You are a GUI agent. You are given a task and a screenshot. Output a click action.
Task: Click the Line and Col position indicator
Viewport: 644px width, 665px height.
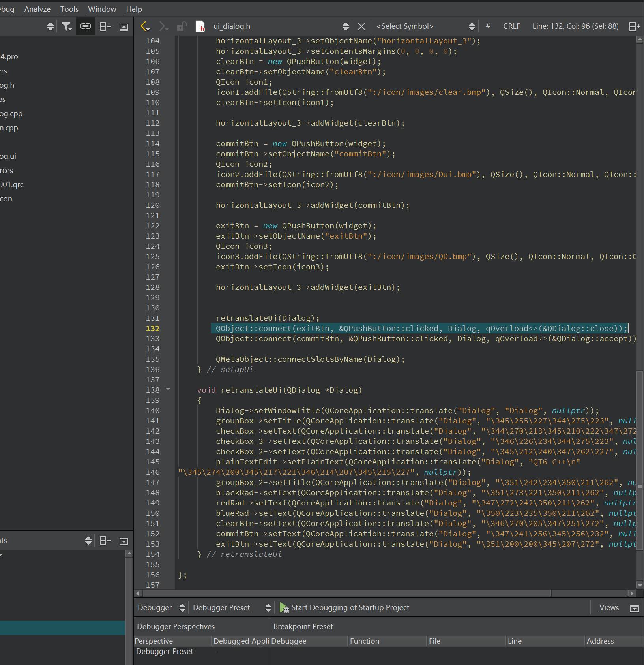[575, 26]
